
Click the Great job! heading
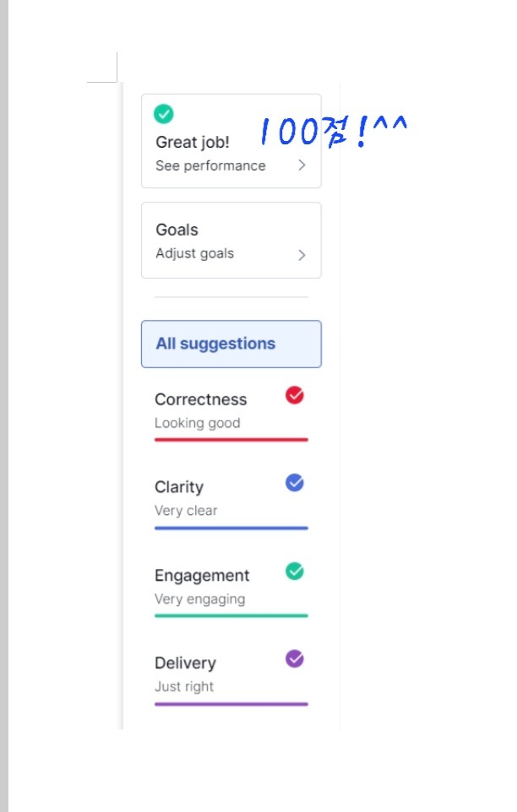point(193,142)
